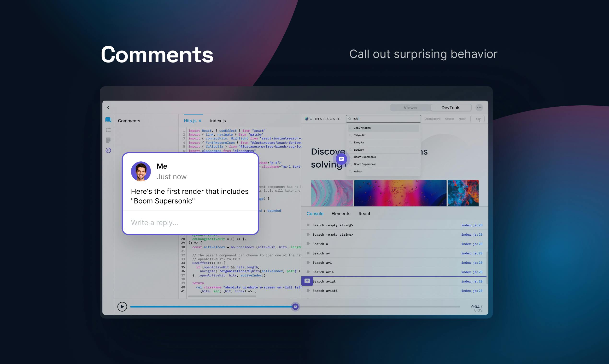Viewport: 609px width, 364px height.
Task: Expand the 'Search avi' console entry
Action: coord(308,262)
